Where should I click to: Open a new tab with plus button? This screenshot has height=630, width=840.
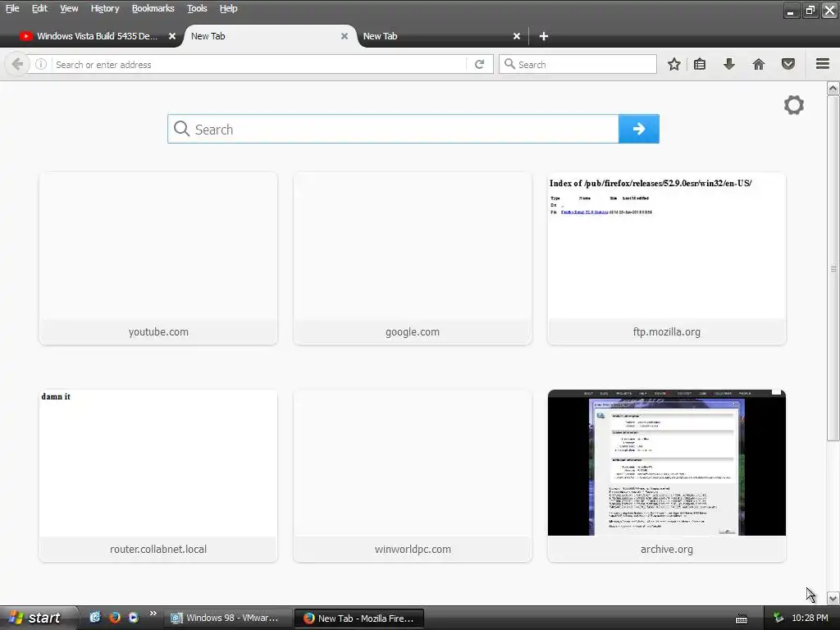coord(543,36)
